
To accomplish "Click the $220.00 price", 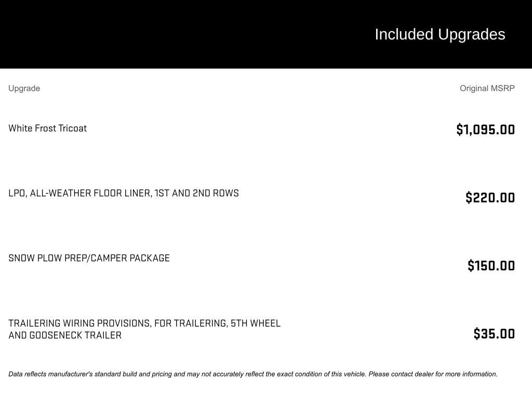I will coord(490,197).
